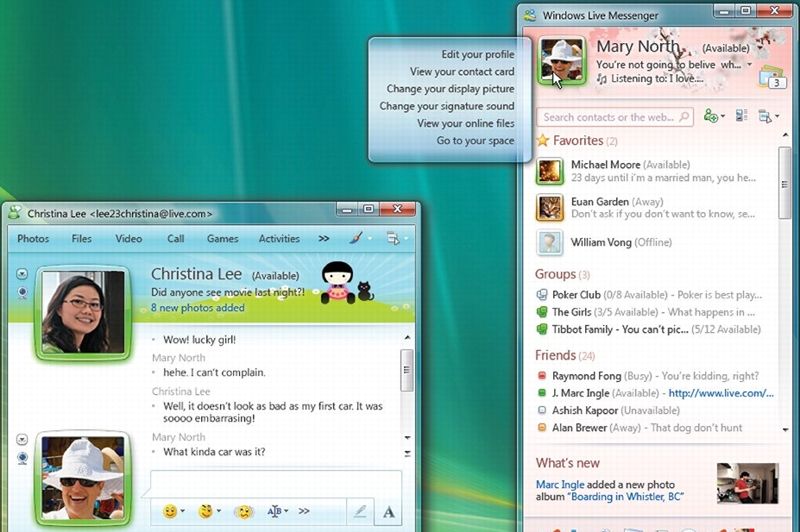The image size is (800, 532).
Task: Open Show menu dropdown arrow in Messenger
Action: (777, 117)
